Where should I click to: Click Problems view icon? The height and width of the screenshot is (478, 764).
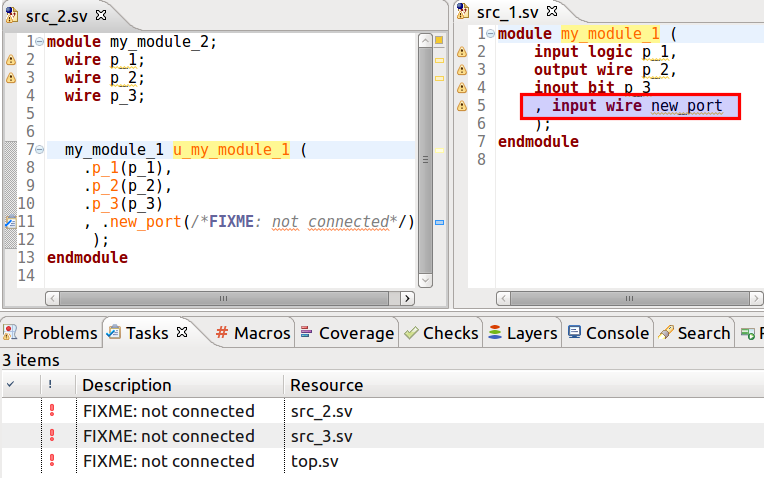(10, 332)
